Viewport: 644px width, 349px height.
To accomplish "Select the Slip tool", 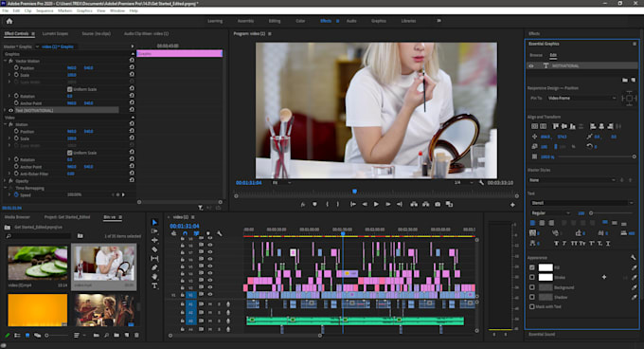I will [x=154, y=258].
